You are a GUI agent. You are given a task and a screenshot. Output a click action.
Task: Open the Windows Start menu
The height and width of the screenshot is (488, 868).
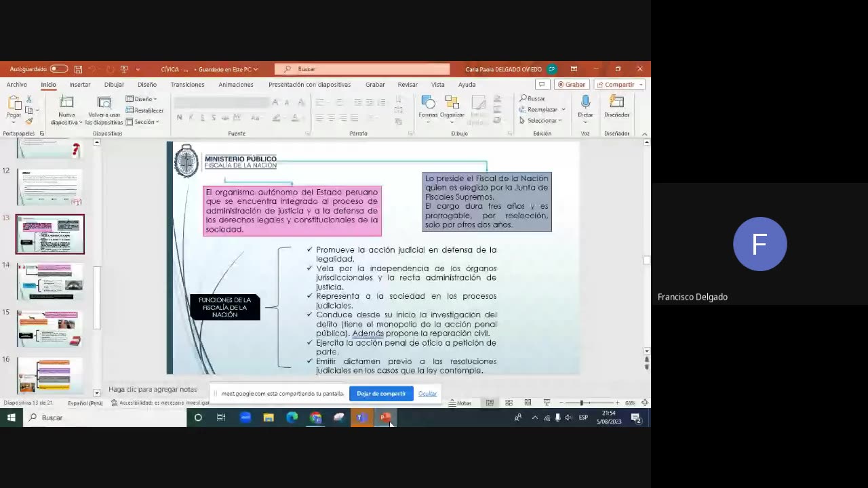11,418
